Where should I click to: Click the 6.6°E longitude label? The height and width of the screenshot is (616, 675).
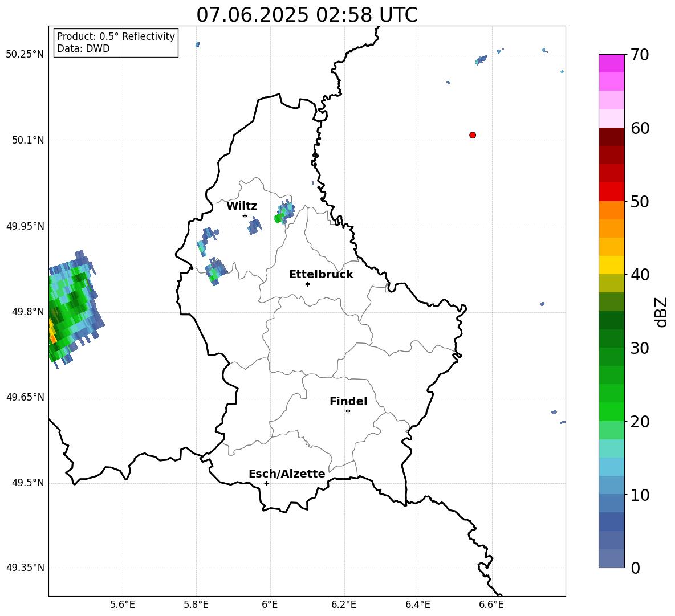491,605
